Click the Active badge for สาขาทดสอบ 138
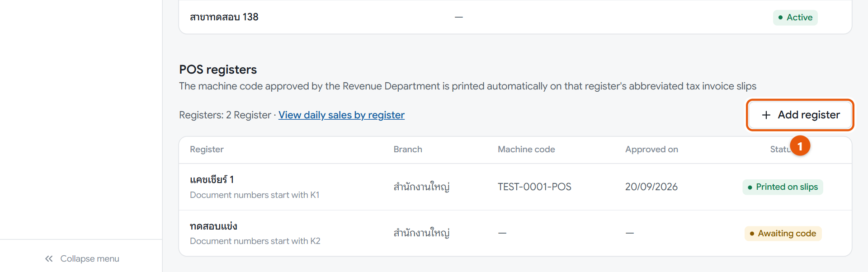 pyautogui.click(x=795, y=18)
